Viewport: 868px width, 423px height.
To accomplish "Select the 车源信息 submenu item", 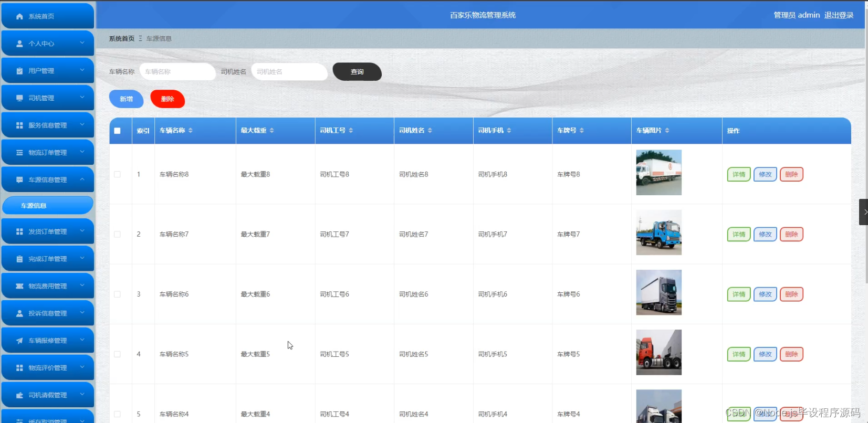I will [48, 206].
